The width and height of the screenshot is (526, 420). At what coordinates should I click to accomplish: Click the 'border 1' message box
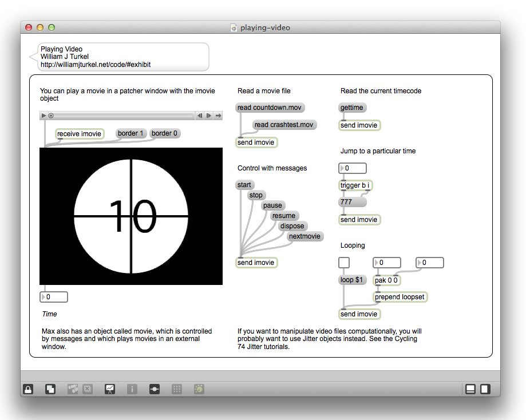(x=131, y=133)
